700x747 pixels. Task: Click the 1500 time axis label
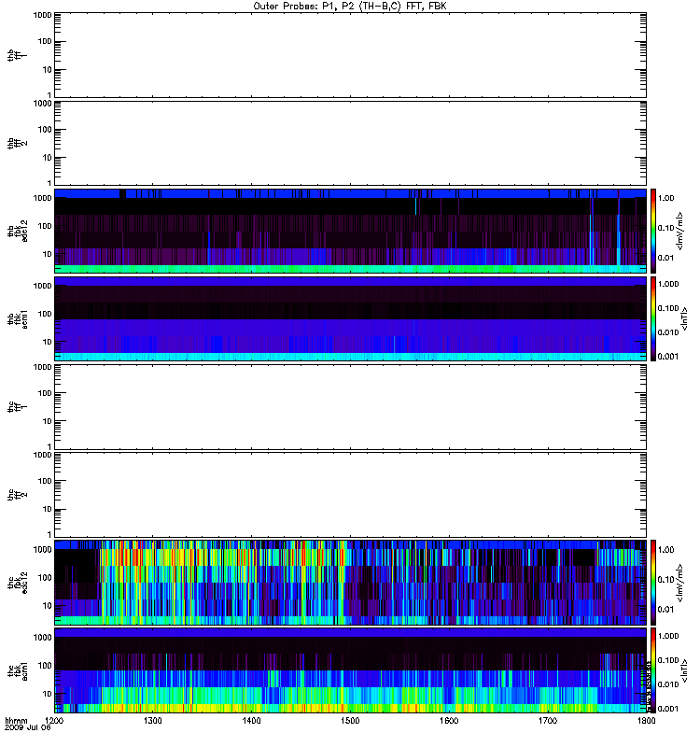tap(350, 721)
